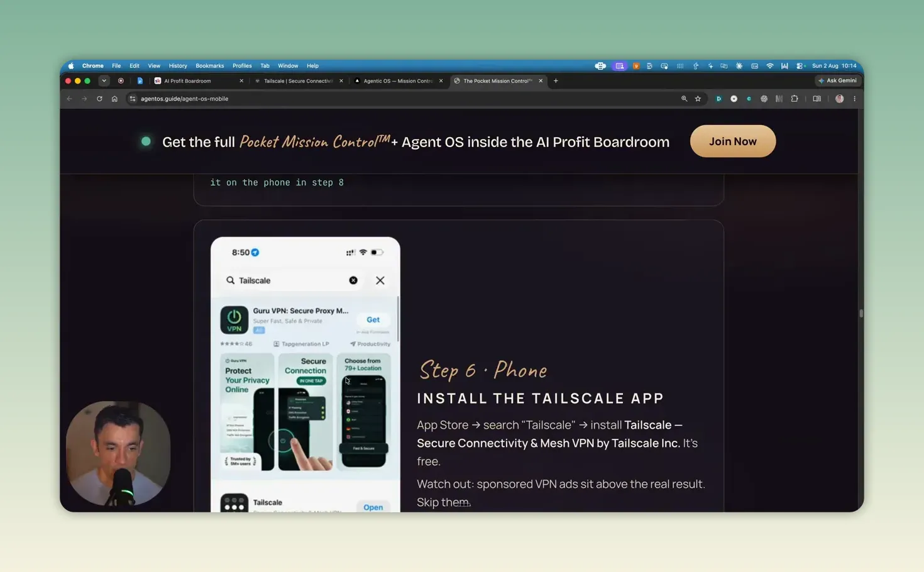The height and width of the screenshot is (572, 924).
Task: Switch to the Tailscale Secure Connectivity tab
Action: 298,80
